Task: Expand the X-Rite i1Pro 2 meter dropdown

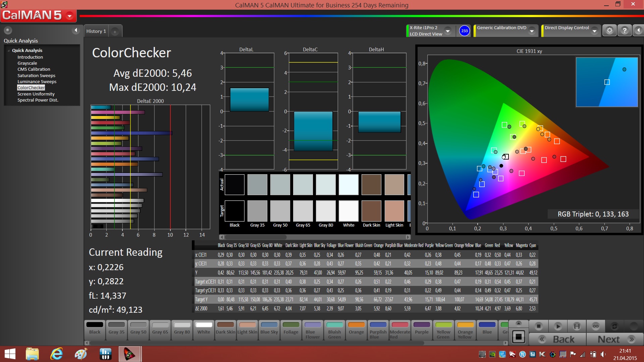Action: tap(448, 31)
